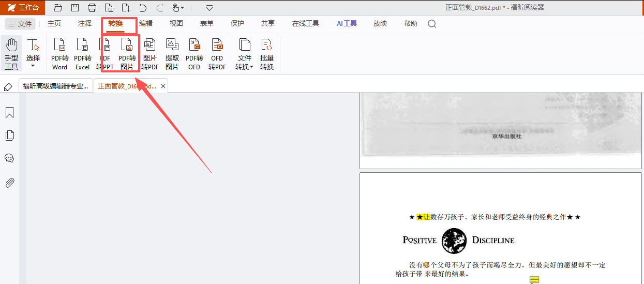The image size is (644, 284).
Task: Switch to 福昕高级编辑器专业 document tab
Action: pos(56,86)
